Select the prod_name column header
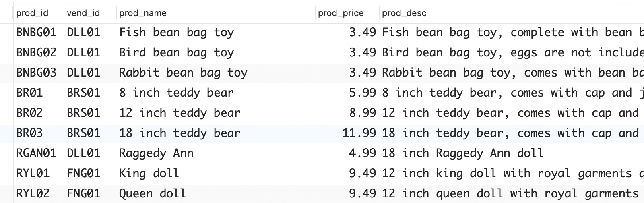The image size is (644, 203). tap(143, 13)
